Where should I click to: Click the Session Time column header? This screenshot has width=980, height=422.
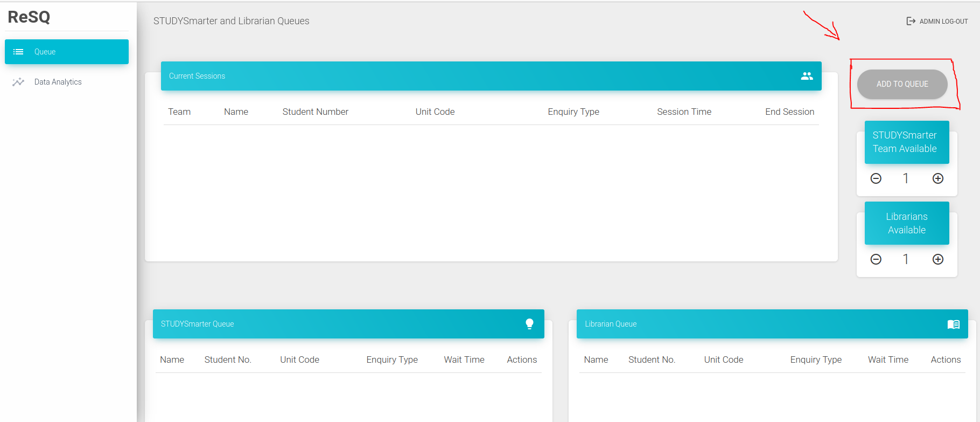pyautogui.click(x=684, y=112)
